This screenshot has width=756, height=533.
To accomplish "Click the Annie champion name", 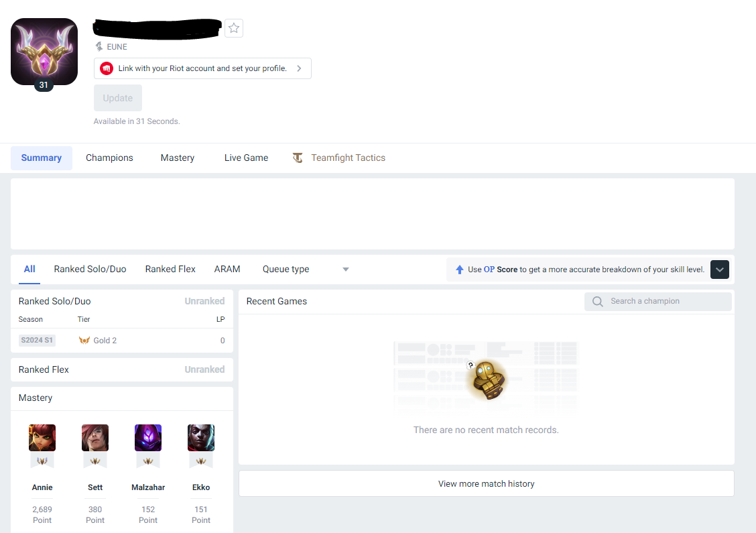I will point(42,487).
